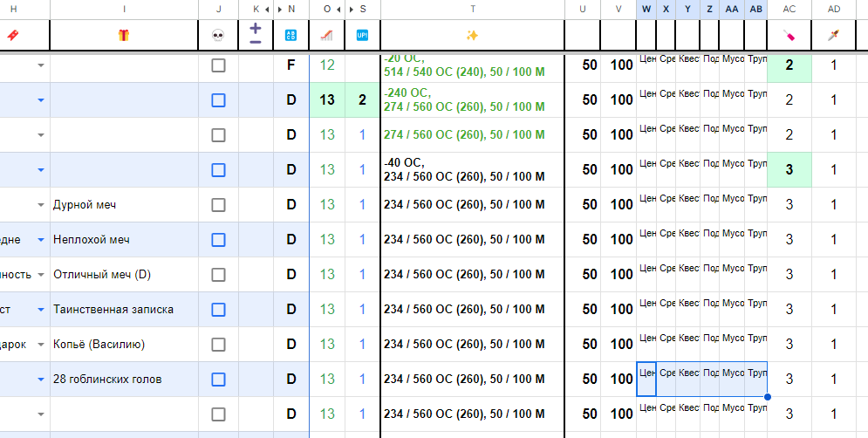
Task: Open the dropdown arrow beside 28 гоблинских голов
Action: pos(40,380)
